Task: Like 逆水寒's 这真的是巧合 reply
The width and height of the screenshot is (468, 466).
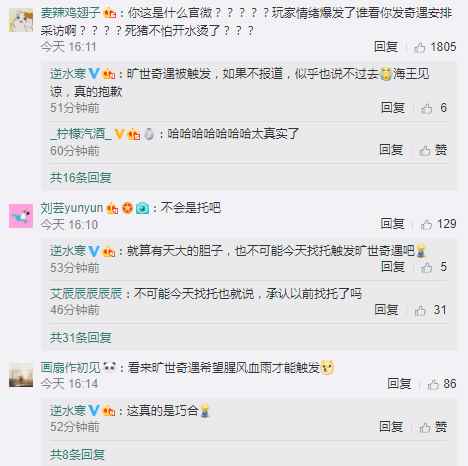Action: (x=433, y=427)
